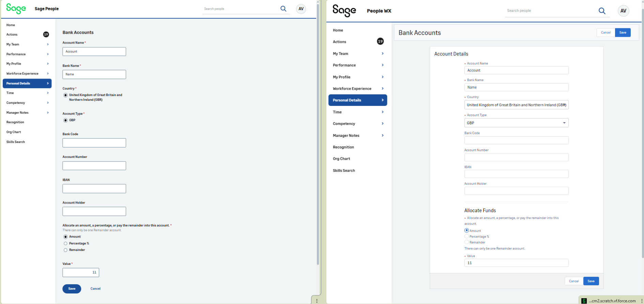The image size is (644, 304).
Task: Choose Percentage % radio in People WX
Action: (x=466, y=236)
